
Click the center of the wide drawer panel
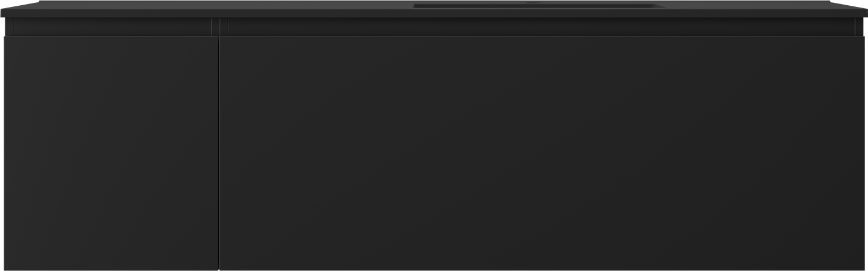[542, 153]
